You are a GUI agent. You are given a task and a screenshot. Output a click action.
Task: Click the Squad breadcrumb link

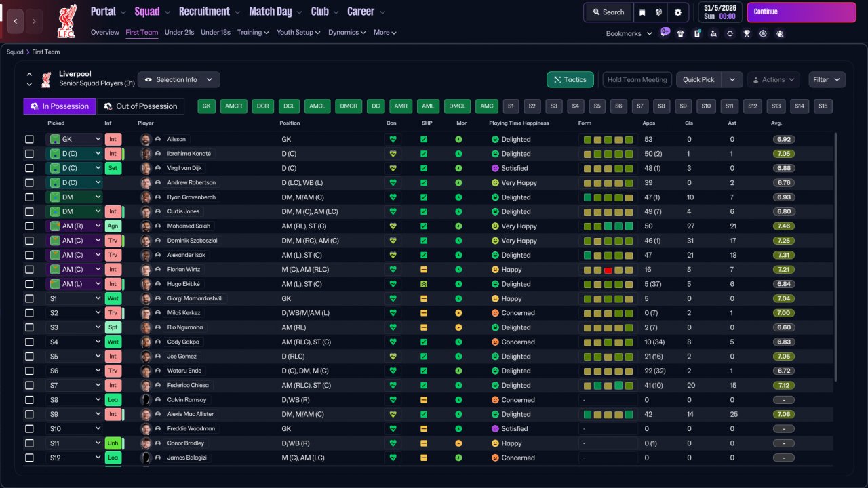click(x=15, y=52)
